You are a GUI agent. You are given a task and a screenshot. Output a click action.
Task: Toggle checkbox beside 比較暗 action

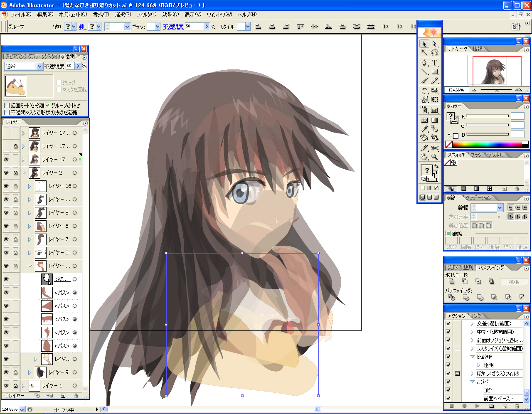tap(448, 357)
